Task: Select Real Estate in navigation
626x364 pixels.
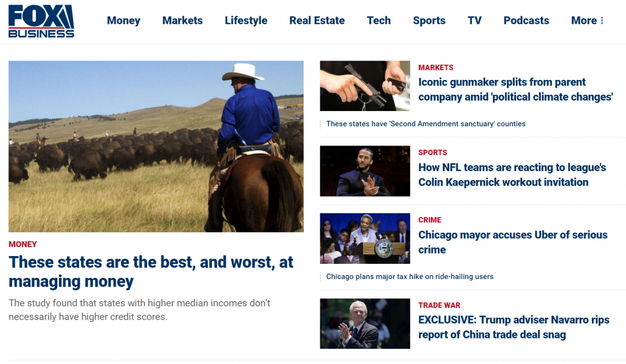Action: tap(317, 21)
